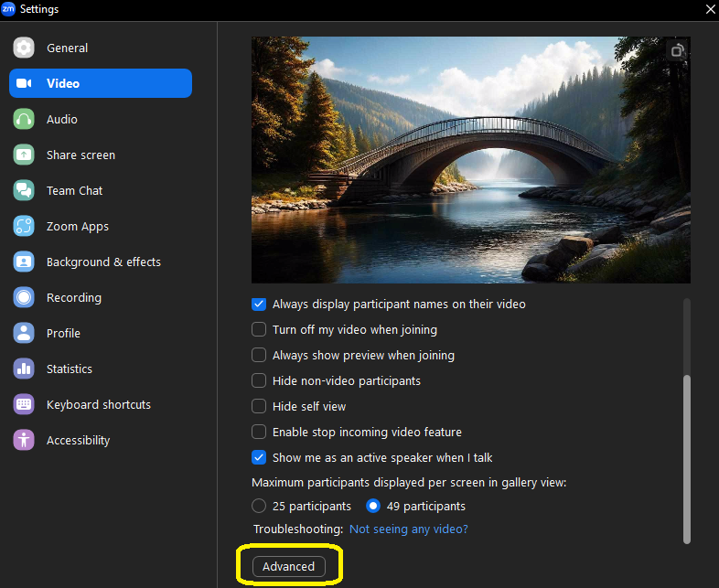719x588 pixels.
Task: Enable Turn off my video when joining
Action: tap(259, 329)
